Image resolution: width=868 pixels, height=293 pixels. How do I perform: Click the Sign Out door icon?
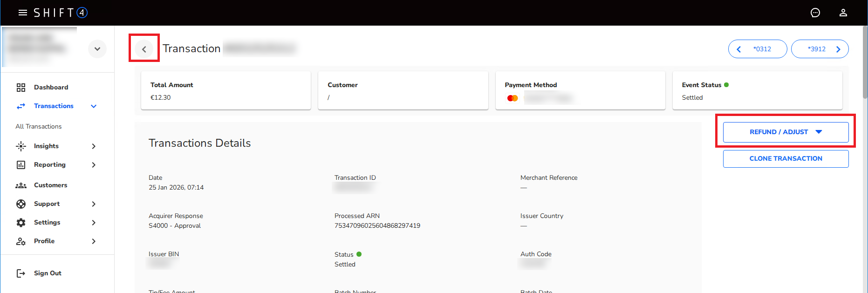pyautogui.click(x=21, y=273)
